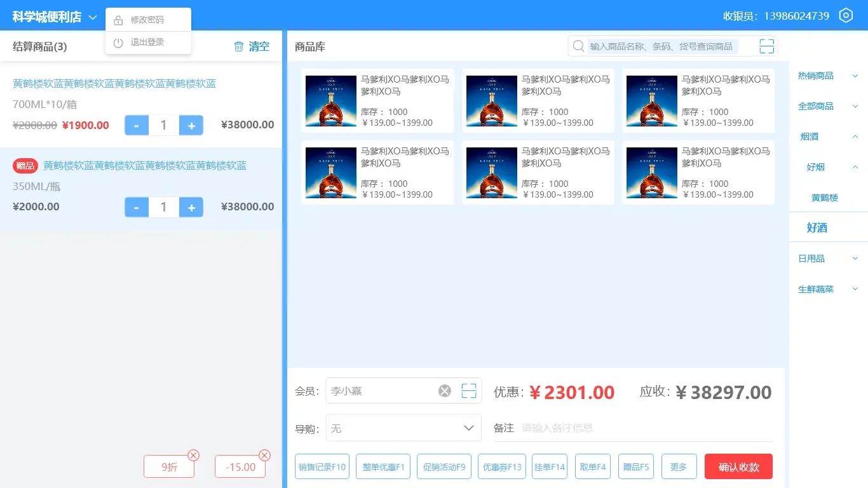The image size is (868, 488).
Task: Decrease quantity of the 700ML*10/箱 item
Action: [137, 125]
